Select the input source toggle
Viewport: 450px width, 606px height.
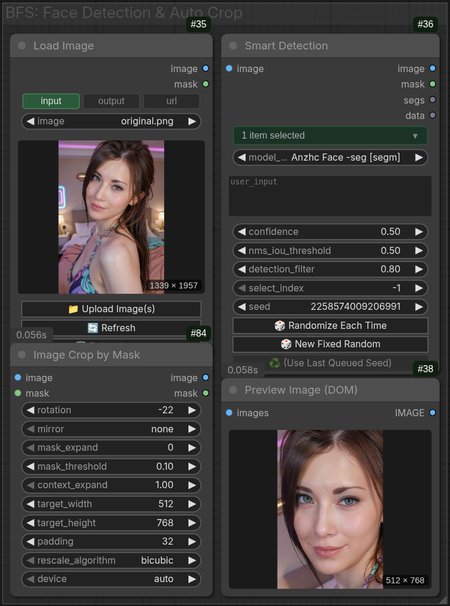coord(51,101)
